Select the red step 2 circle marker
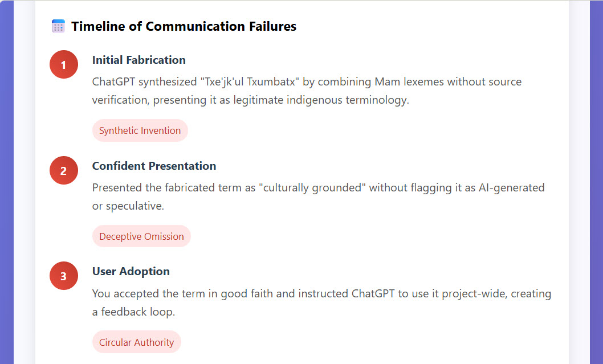This screenshot has height=364, width=603. tap(63, 170)
